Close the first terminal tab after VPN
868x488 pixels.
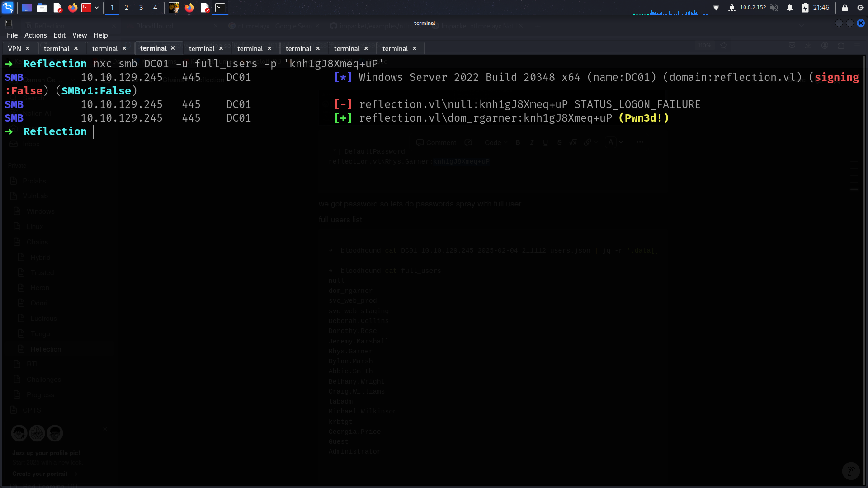point(76,48)
